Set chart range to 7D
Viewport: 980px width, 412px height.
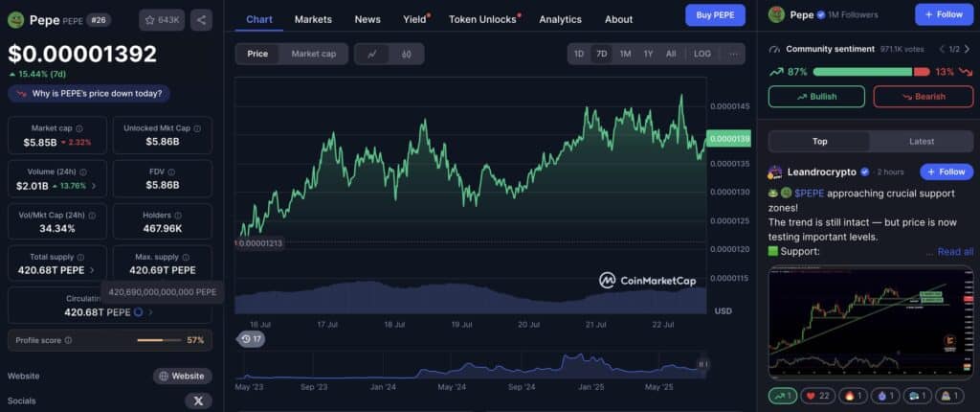pyautogui.click(x=601, y=54)
